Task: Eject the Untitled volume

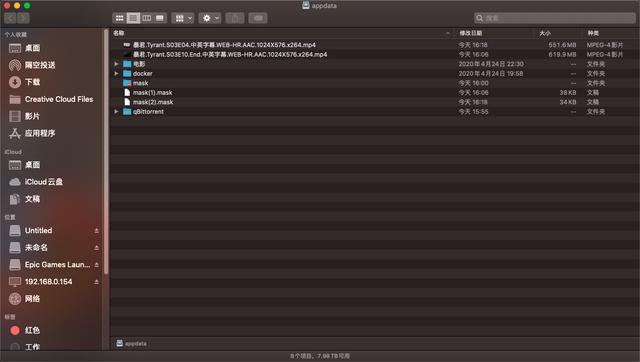Action: [96, 231]
